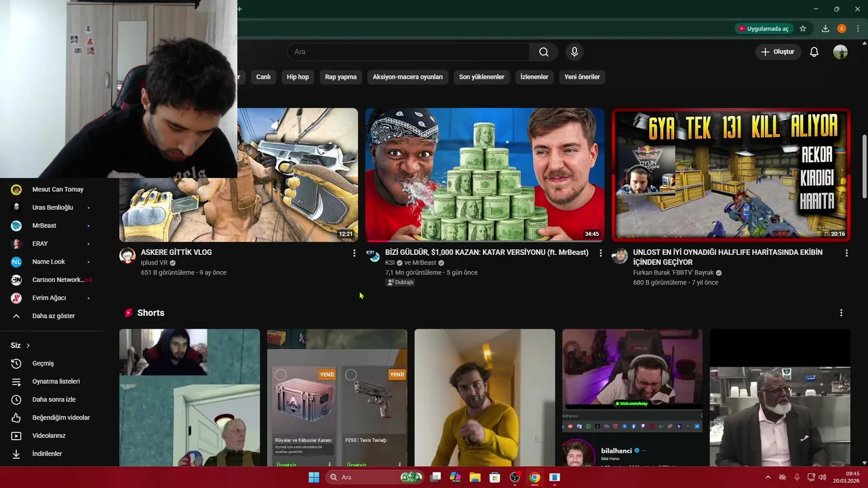Play the KSI MrBeast money thumbnail
The width and height of the screenshot is (868, 488).
point(485,175)
